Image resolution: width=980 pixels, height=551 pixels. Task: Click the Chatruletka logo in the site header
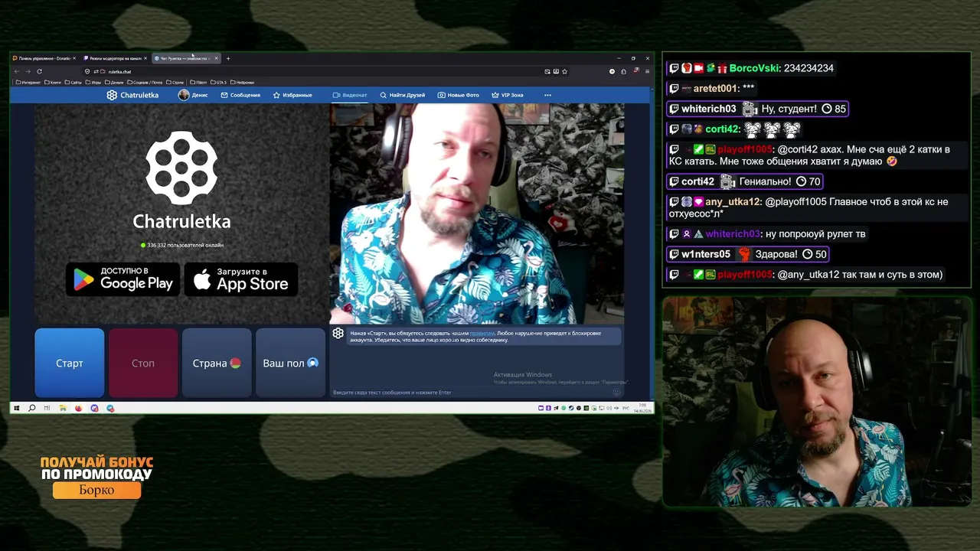coord(132,95)
